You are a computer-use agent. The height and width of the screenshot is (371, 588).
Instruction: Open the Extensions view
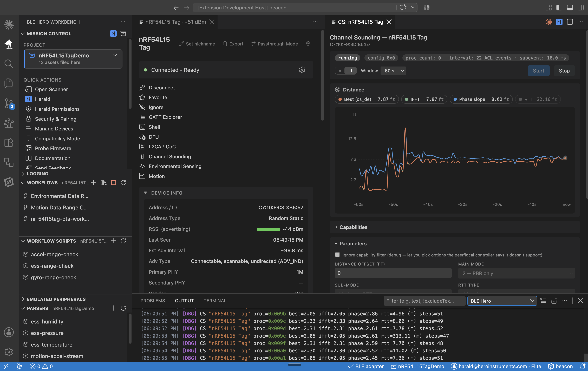9,143
